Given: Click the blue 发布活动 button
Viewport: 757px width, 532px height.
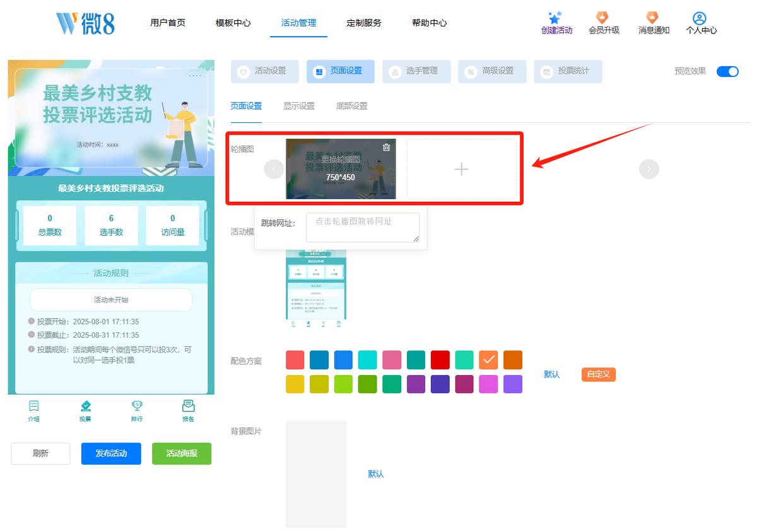Looking at the screenshot, I should tap(111, 453).
